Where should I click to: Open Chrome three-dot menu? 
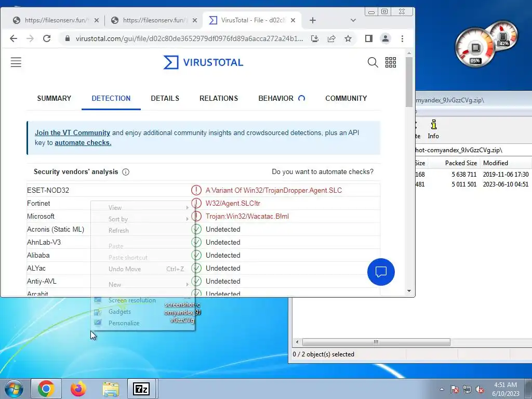click(402, 38)
